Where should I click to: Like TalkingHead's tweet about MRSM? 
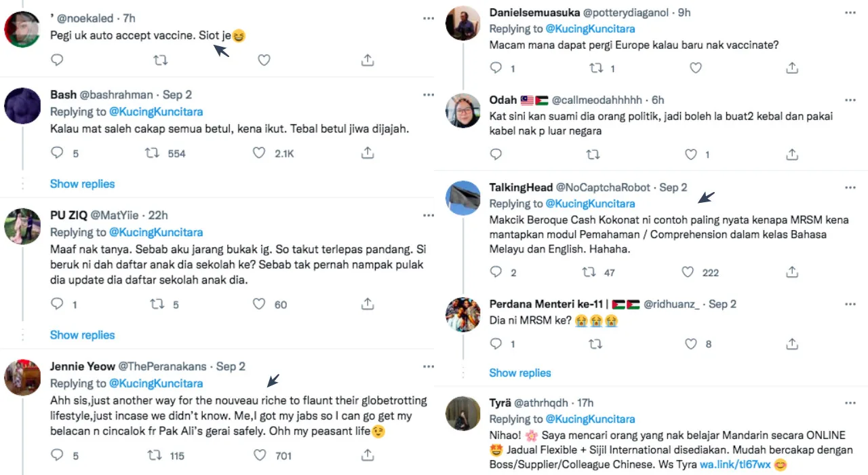click(x=688, y=272)
